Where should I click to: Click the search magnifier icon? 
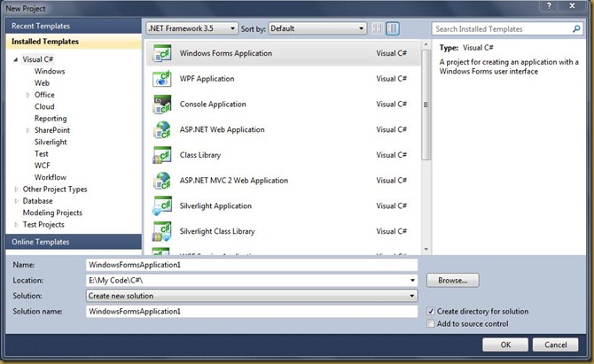point(576,28)
